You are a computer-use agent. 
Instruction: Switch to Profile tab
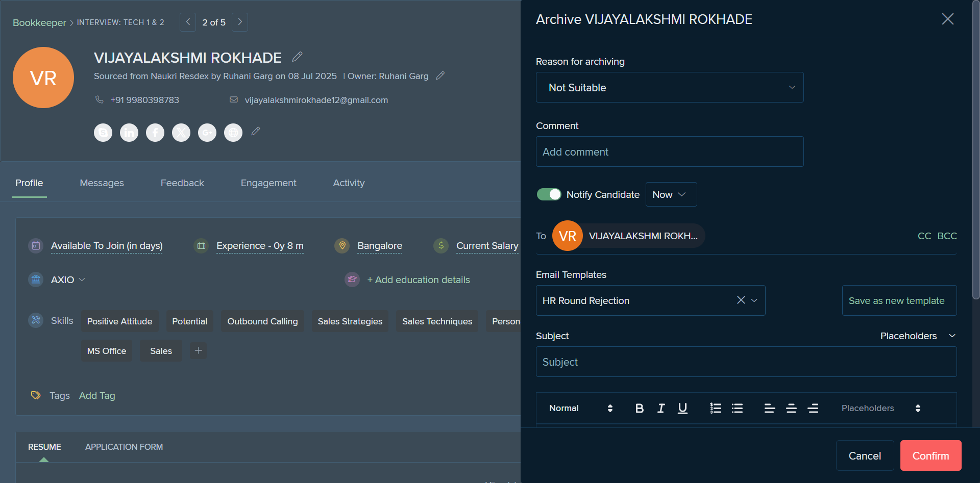(29, 183)
